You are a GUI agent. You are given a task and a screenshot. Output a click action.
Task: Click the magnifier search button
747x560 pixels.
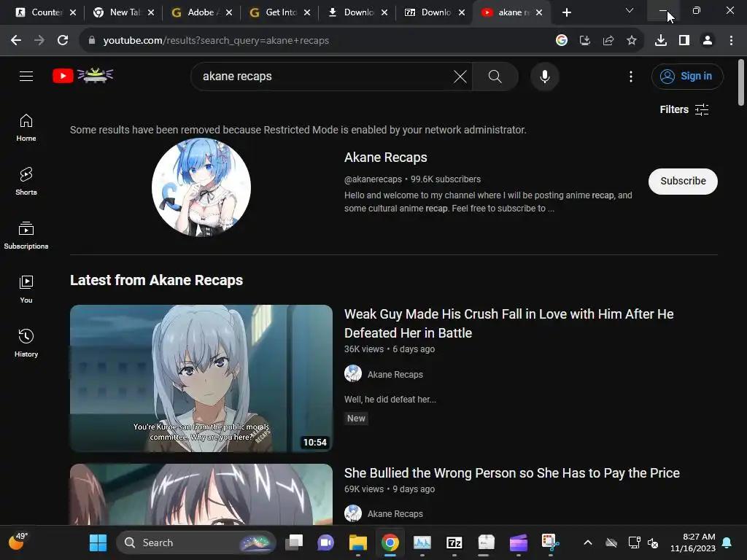click(x=495, y=76)
